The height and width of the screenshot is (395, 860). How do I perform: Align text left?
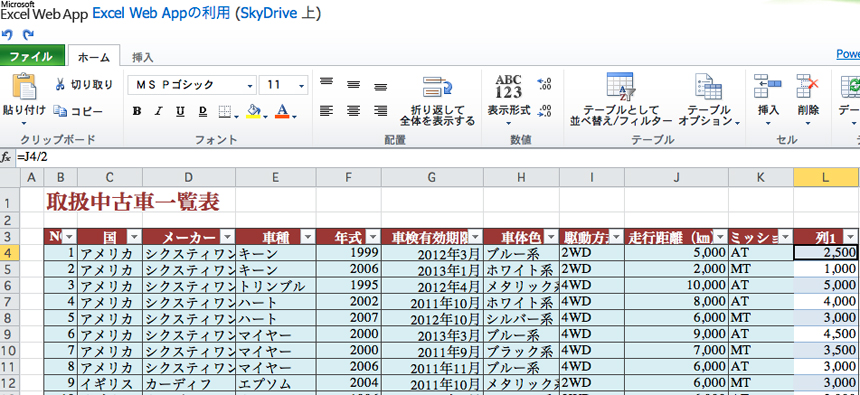point(326,111)
